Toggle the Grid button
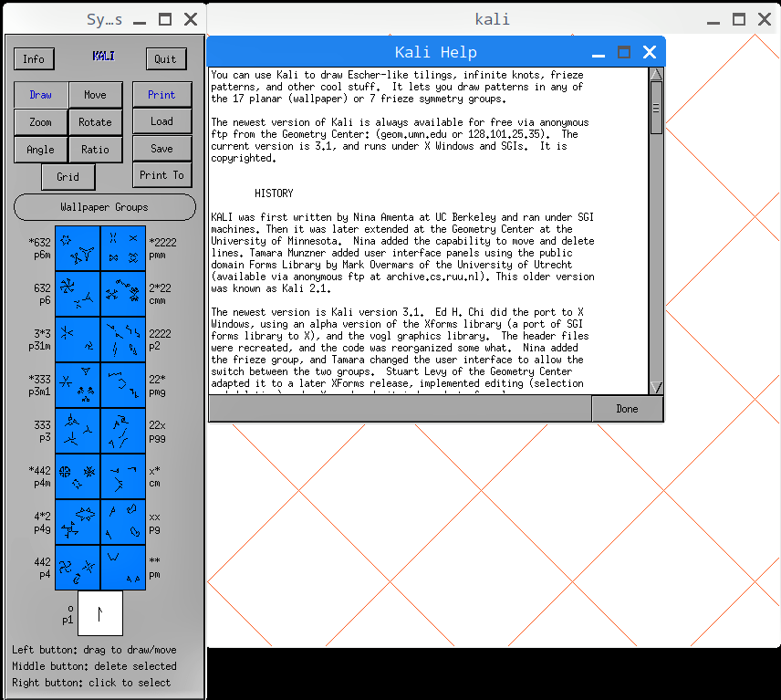 click(x=68, y=177)
